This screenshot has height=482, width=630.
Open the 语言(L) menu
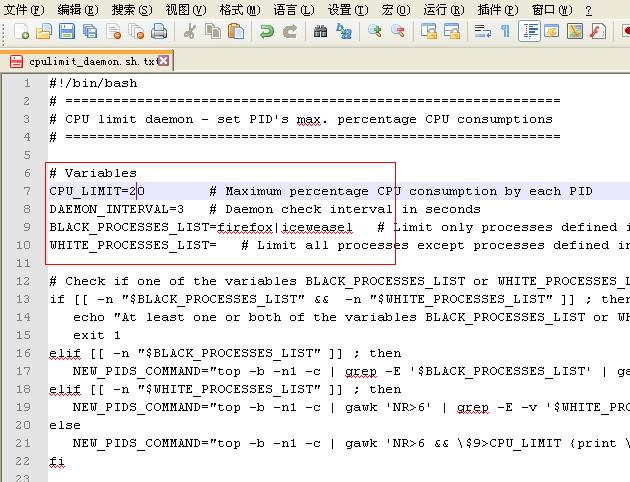294,10
